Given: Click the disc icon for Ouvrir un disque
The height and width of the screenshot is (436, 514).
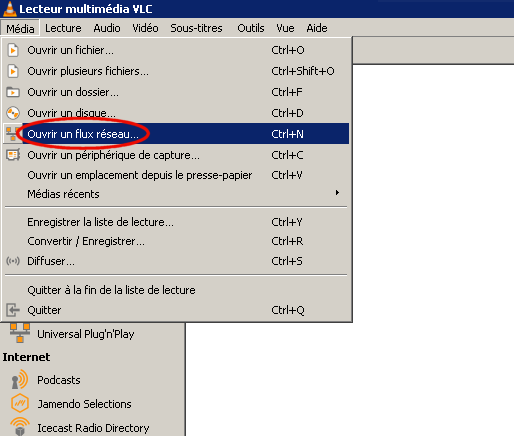Looking at the screenshot, I should [x=13, y=113].
